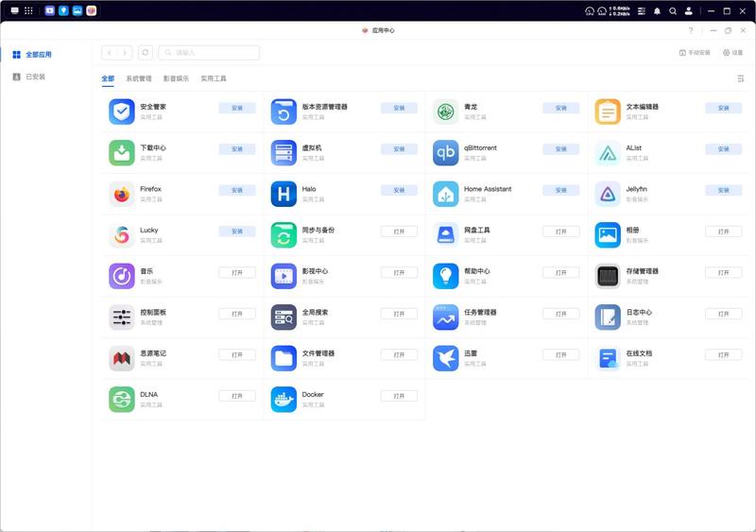The height and width of the screenshot is (532, 756).
Task: Click the Halo app icon
Action: click(283, 194)
